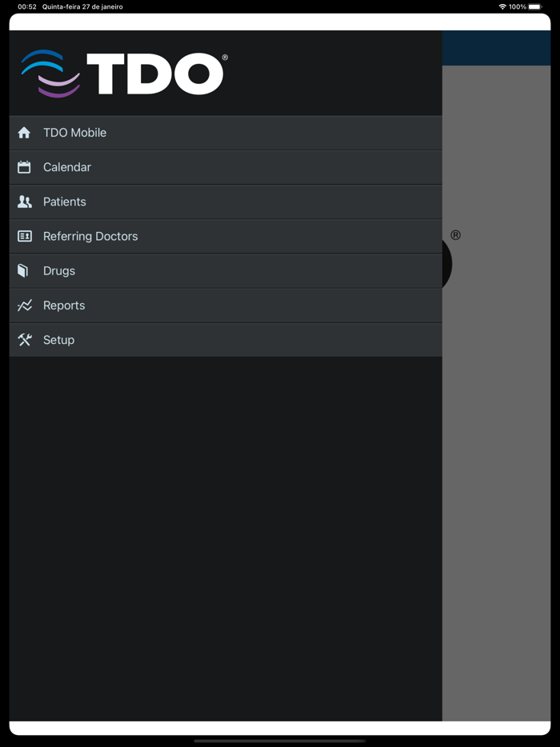Go to Referring Doctors section
The width and height of the screenshot is (560, 747).
point(90,236)
